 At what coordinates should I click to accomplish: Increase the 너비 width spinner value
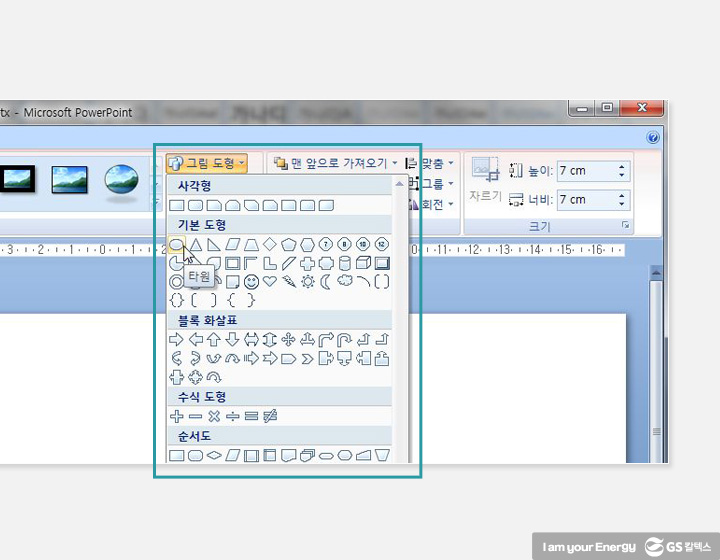pos(622,195)
